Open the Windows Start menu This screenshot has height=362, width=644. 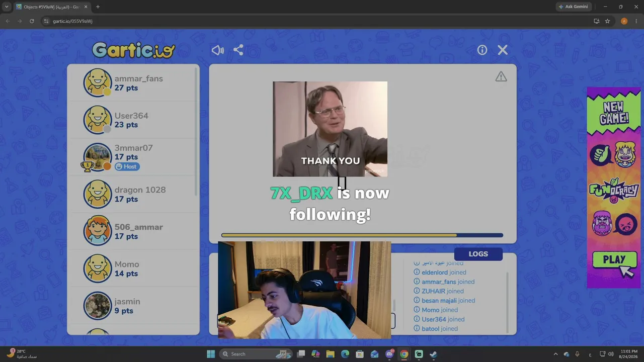coord(211,354)
